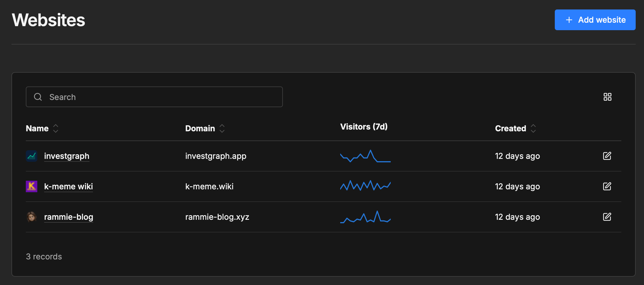
Task: Click k-meme wiki row's 12 days ago
Action: 517,186
